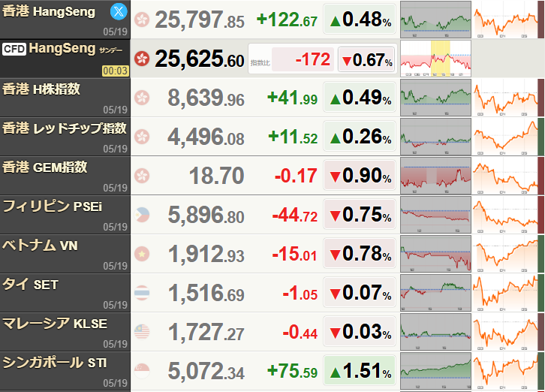
Task: Click the ▲0.48% change badge
Action: tap(360, 19)
